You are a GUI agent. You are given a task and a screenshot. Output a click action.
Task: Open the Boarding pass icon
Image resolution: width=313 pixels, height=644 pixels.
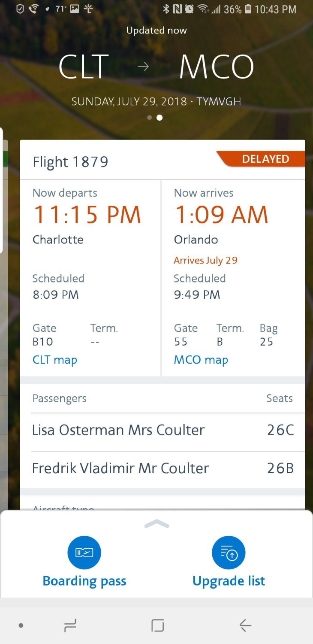pos(84,553)
